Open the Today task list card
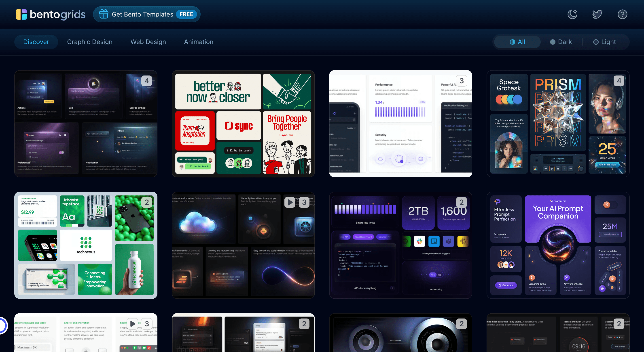Screen dimensions: 644x352 click(243, 333)
